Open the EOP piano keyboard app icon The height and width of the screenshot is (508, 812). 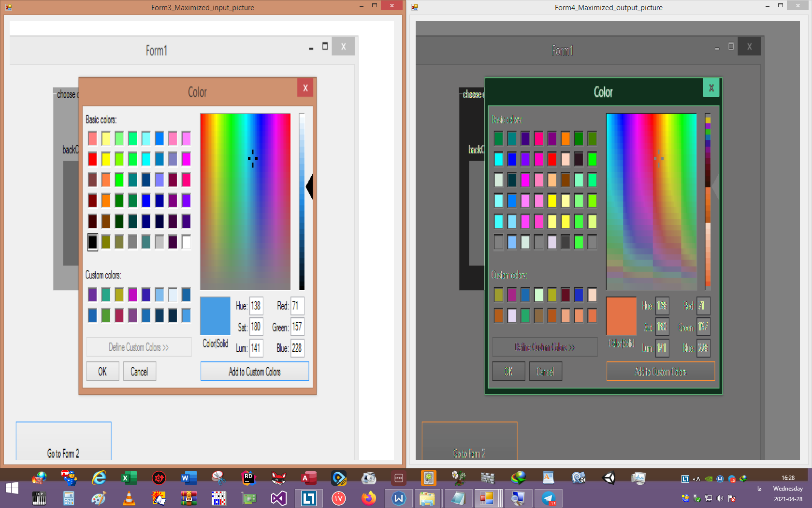tap(39, 498)
